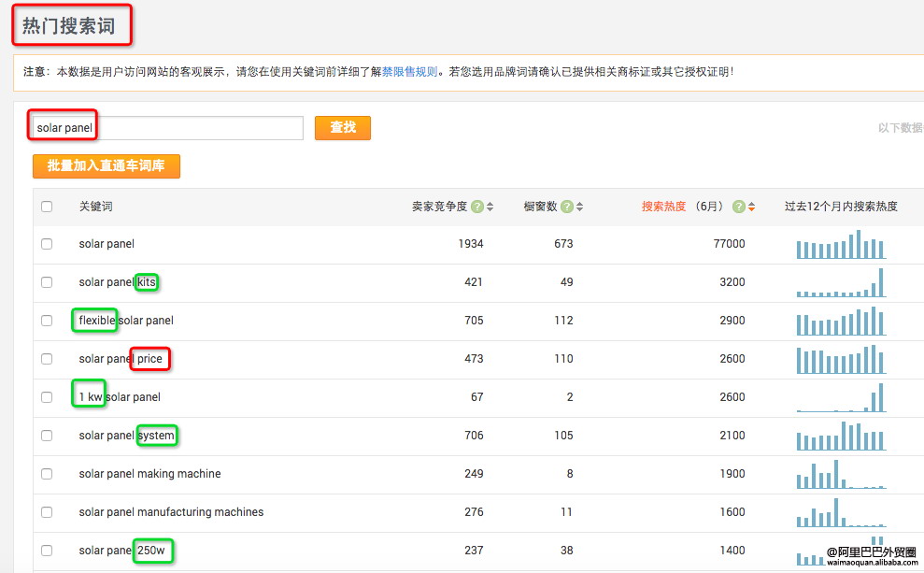The height and width of the screenshot is (573, 924).
Task: View 12-month trend chart for solar panel kits
Action: coord(840,282)
